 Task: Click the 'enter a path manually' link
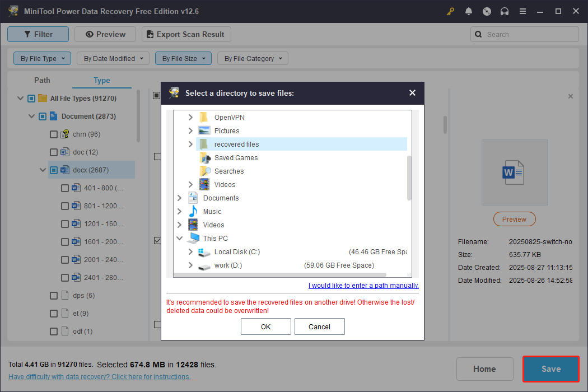tap(363, 285)
